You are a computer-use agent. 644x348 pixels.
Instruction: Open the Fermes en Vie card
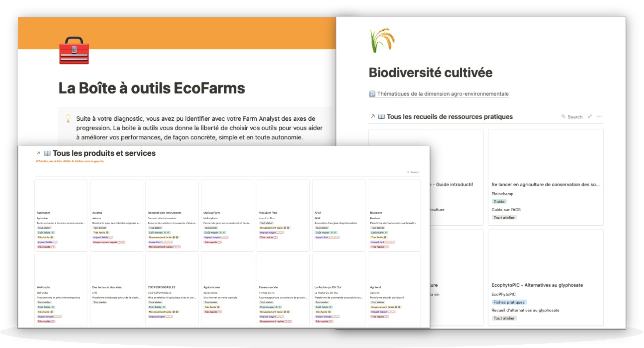283,290
